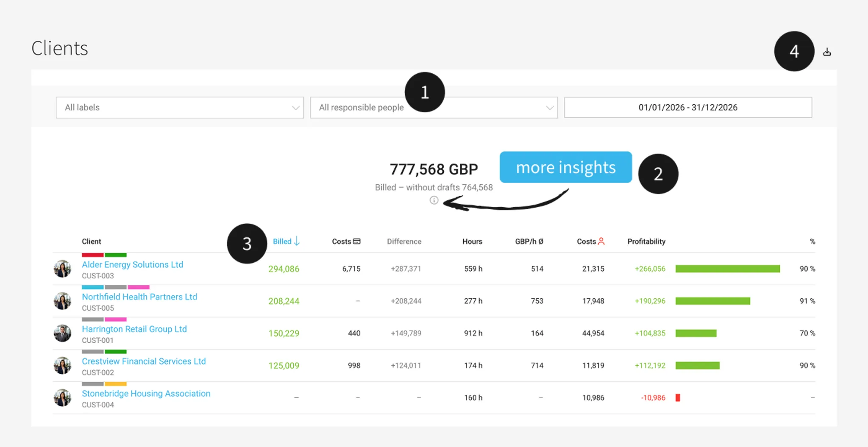Open Harrington Retail Group Ltd client
The width and height of the screenshot is (868, 447).
coord(134,329)
